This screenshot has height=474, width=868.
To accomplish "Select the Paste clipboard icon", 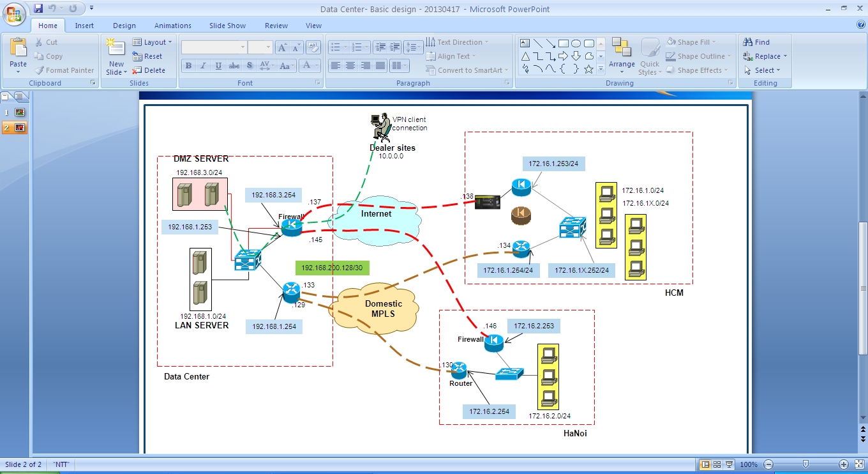I will [19, 54].
